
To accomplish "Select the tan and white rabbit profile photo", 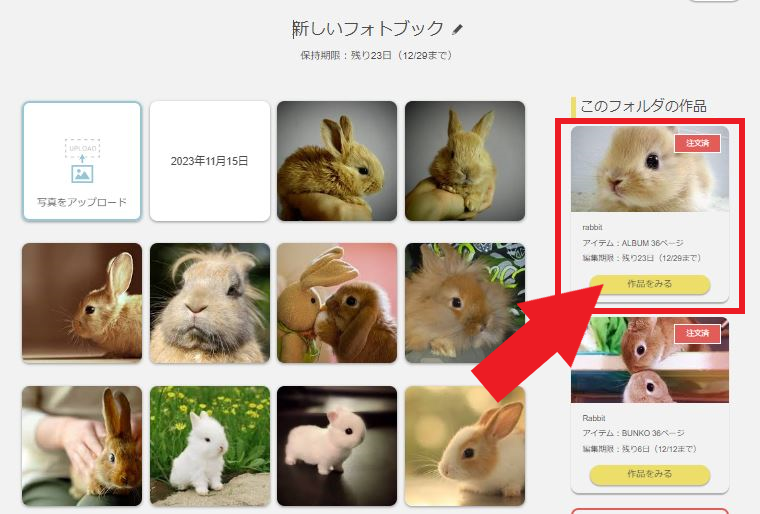I will [465, 446].
